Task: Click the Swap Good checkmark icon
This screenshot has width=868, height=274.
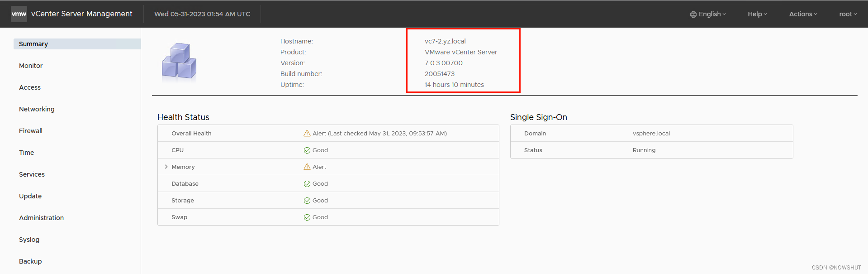Action: (x=307, y=217)
